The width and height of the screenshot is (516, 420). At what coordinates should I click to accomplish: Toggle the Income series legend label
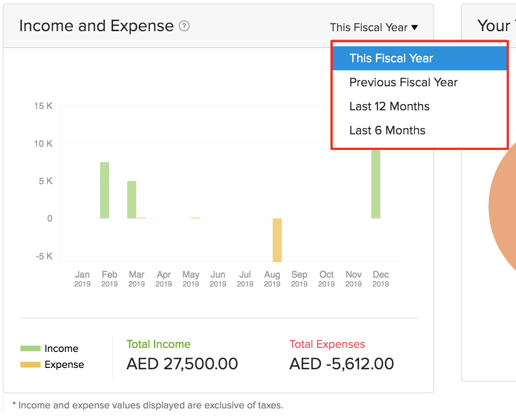61,348
